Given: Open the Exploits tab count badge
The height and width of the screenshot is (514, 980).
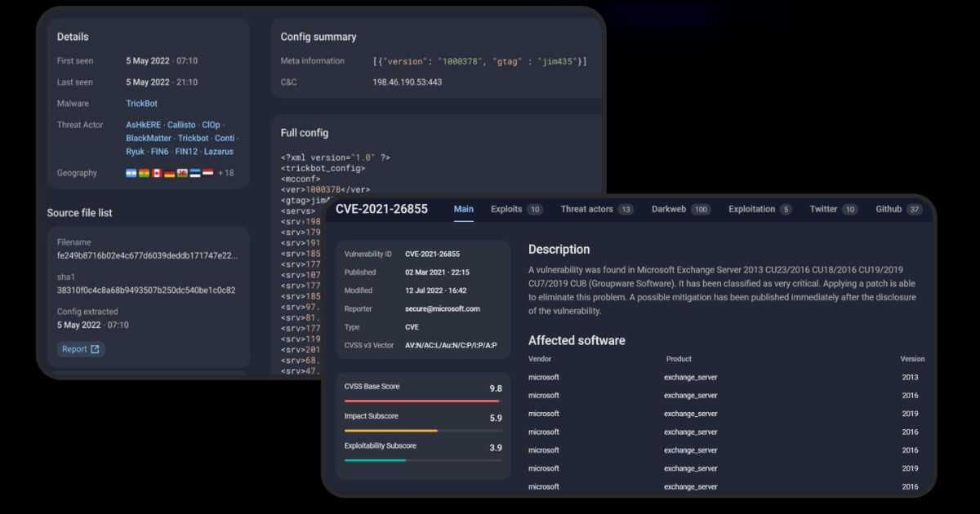Looking at the screenshot, I should [535, 210].
